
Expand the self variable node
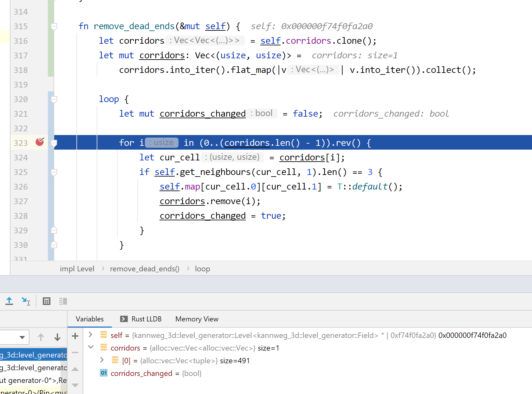[x=90, y=335]
